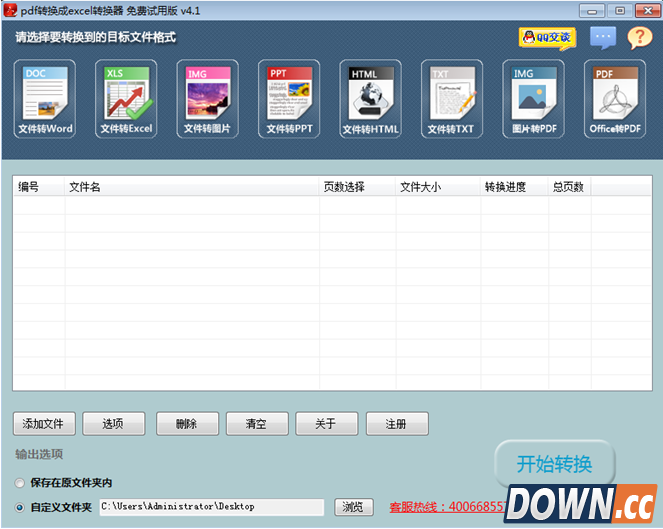Image resolution: width=663 pixels, height=529 pixels.
Task: Open the 关于 about button
Action: pos(327,424)
